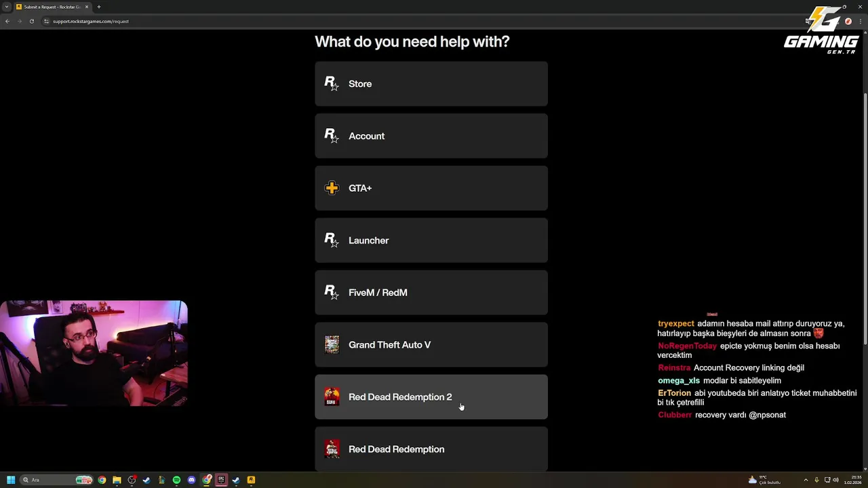
Task: Click the Rockstar logo beside Account
Action: (x=332, y=136)
